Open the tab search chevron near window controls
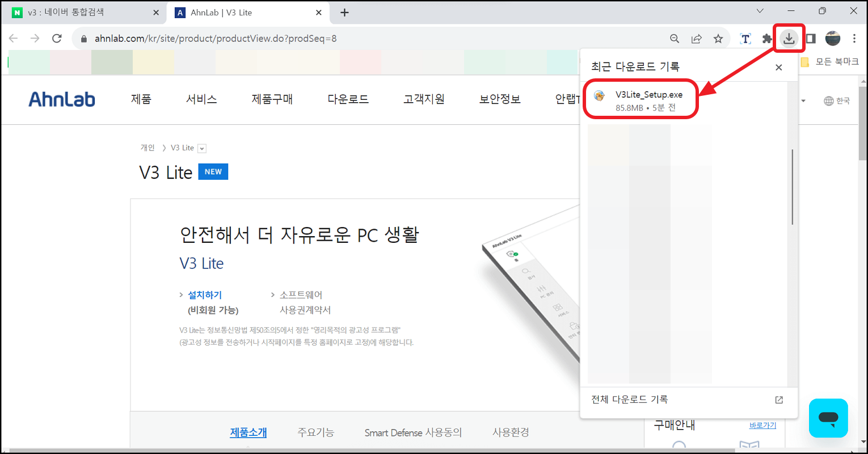868x454 pixels. tap(760, 11)
